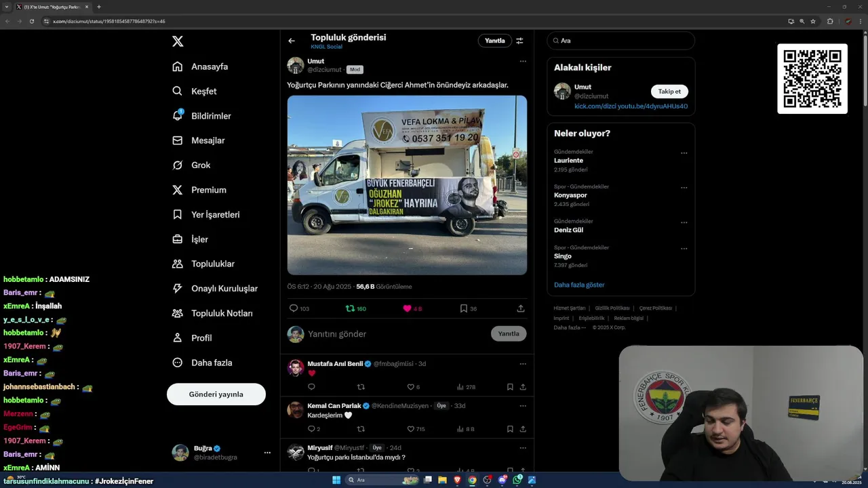The image size is (868, 488).
Task: Bookmark Mustafa Anıl Benli's reply
Action: tap(510, 387)
